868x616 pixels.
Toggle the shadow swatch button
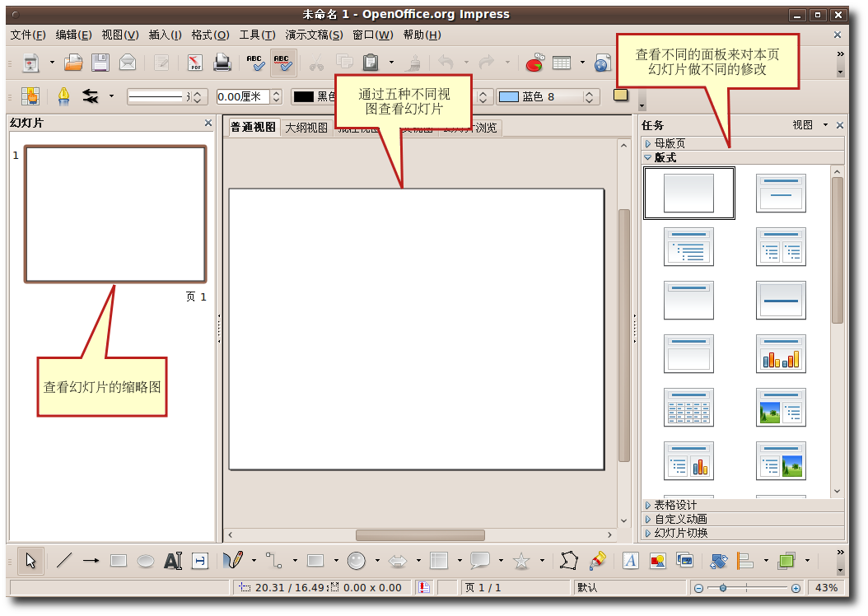[x=621, y=95]
